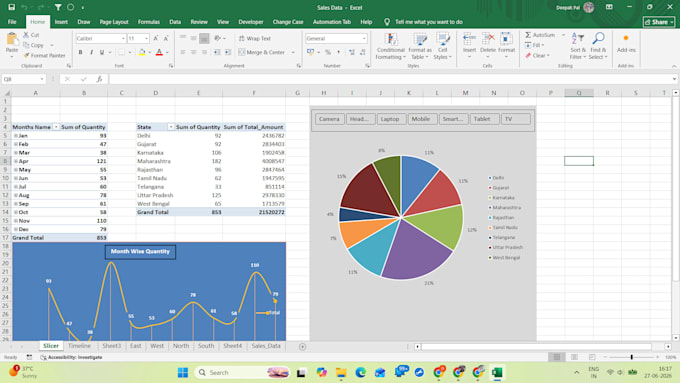Select Mobile in the slicer
680x383 pixels.
[x=422, y=119]
